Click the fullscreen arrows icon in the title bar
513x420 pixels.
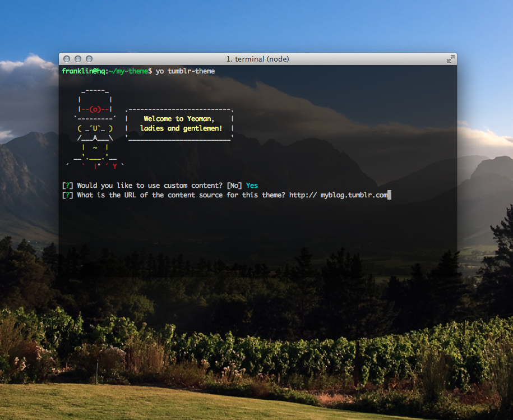451,59
